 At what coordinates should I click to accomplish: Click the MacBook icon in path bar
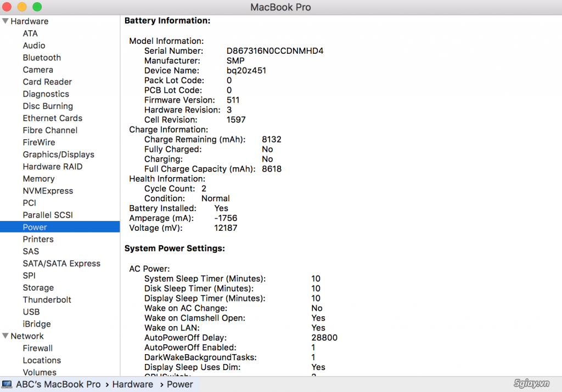7,384
